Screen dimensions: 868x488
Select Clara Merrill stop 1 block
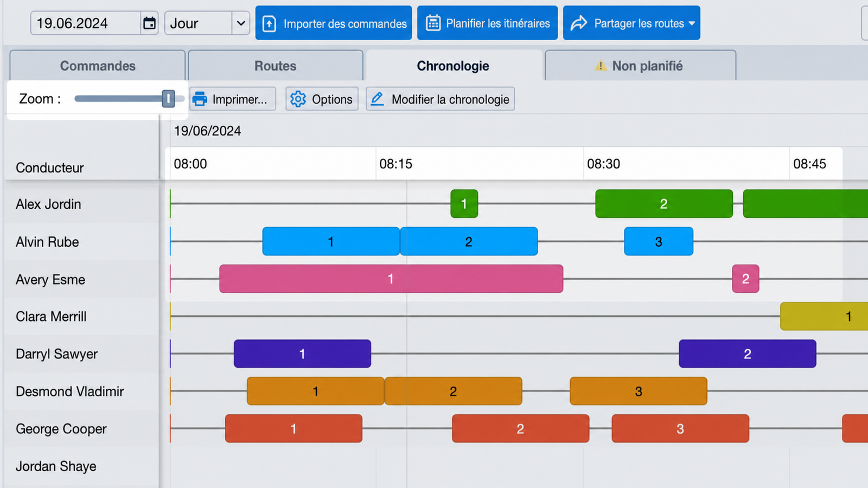point(824,316)
